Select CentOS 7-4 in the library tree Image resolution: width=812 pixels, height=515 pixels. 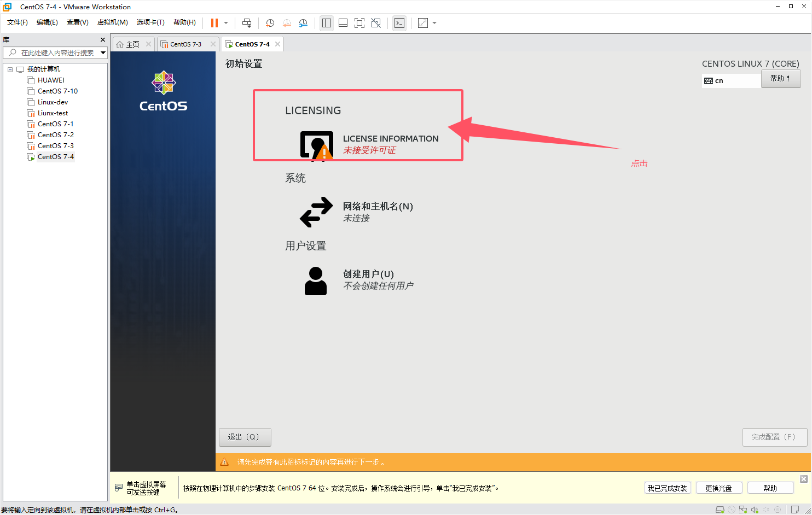55,157
